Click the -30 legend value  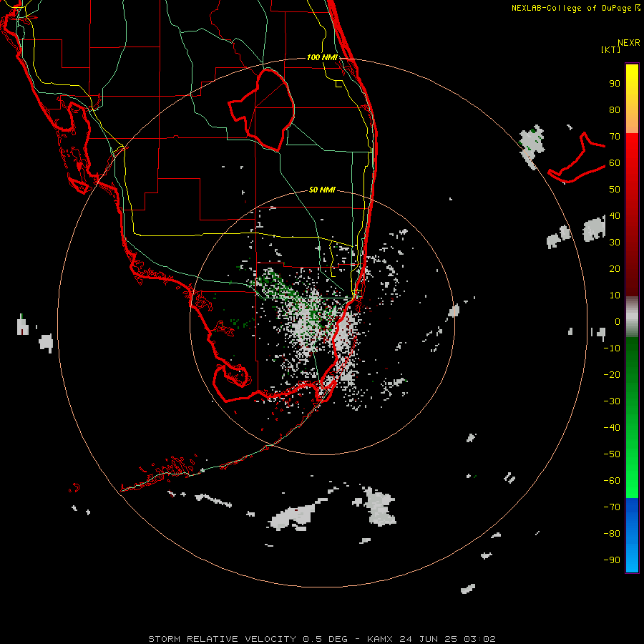coord(612,401)
